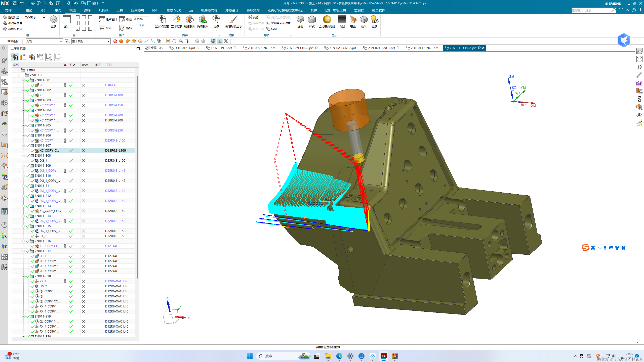Click the 缩放 scale value field
Image resolution: width=644 pixels, height=362 pixels.
(141, 19)
